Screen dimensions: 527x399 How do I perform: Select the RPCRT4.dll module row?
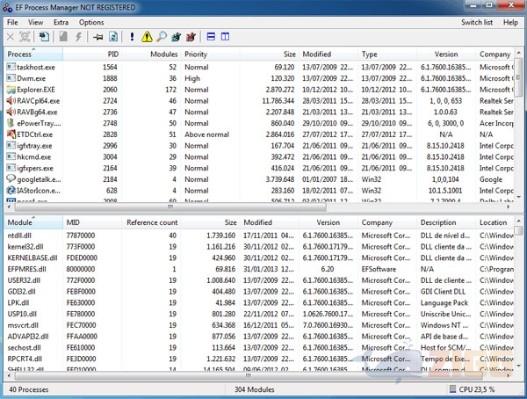(259, 359)
